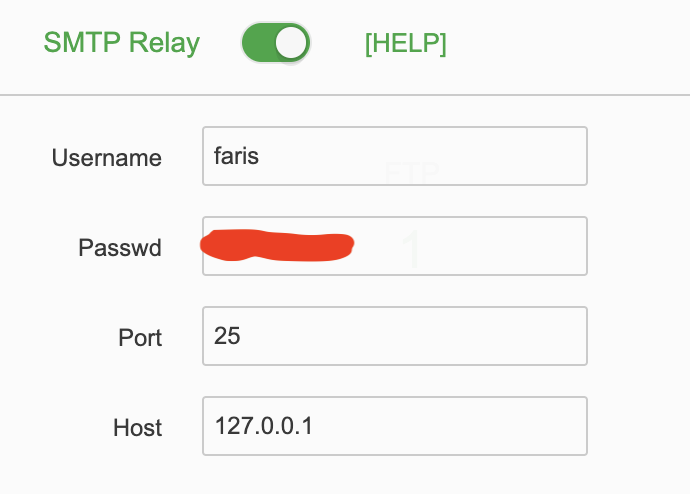The width and height of the screenshot is (690, 494).
Task: Open the [HELP] link
Action: [405, 44]
